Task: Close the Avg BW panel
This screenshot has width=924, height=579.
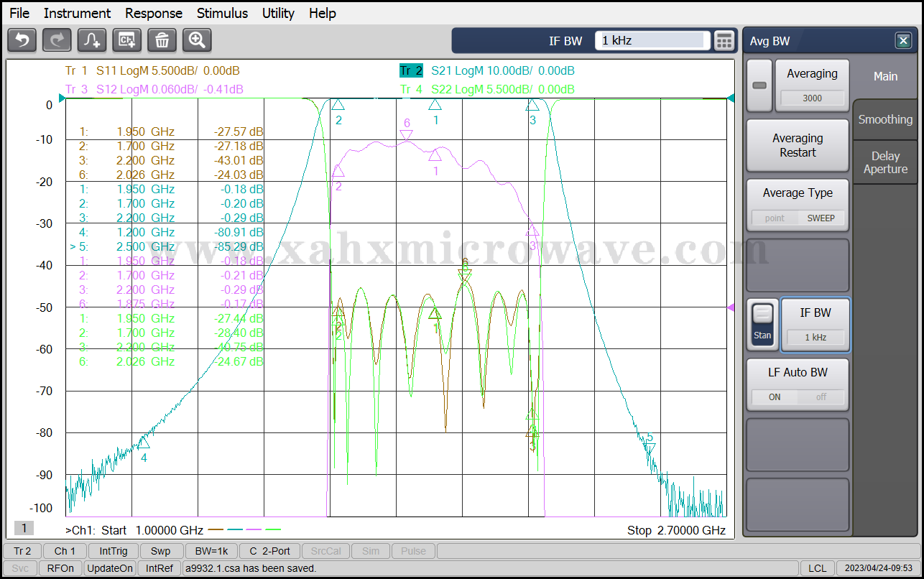Action: pyautogui.click(x=903, y=41)
